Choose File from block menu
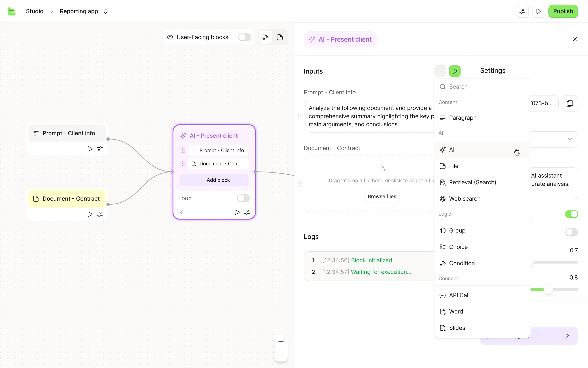This screenshot has width=588, height=368. click(x=483, y=166)
